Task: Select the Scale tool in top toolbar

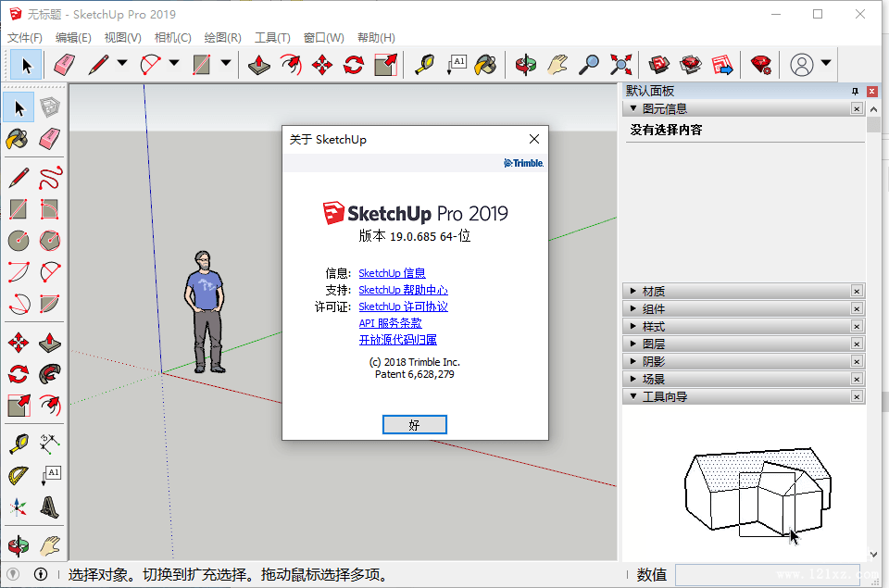Action: click(x=385, y=65)
